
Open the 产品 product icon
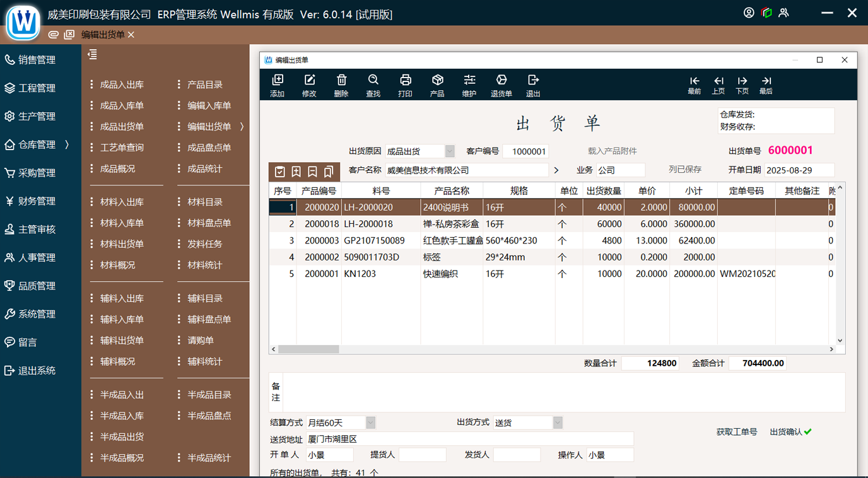point(437,84)
